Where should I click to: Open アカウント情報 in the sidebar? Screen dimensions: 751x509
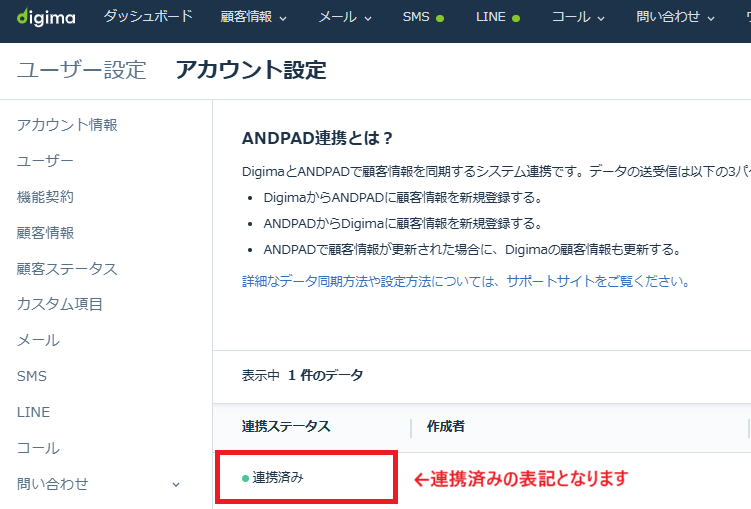tap(67, 124)
